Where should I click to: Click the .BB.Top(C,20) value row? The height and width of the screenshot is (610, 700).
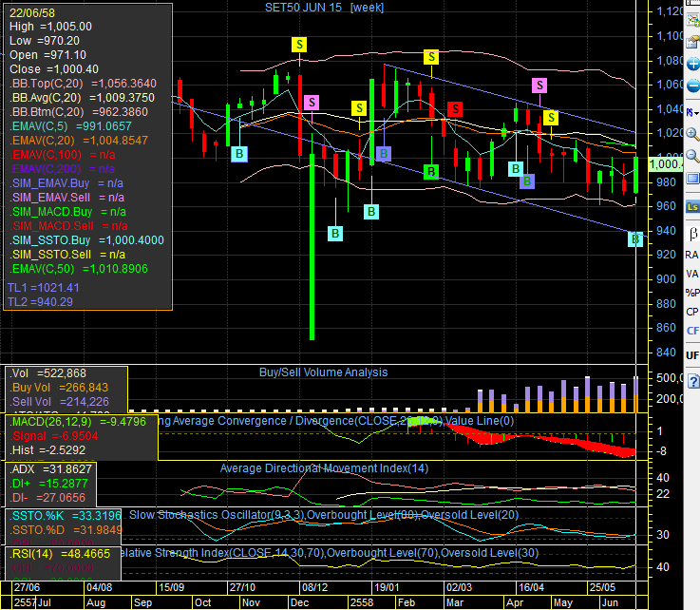pos(83,84)
